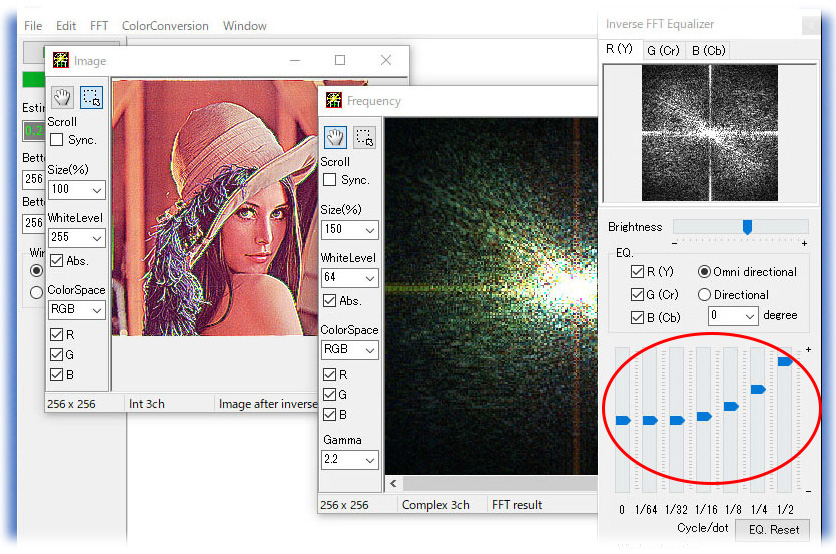Uncheck the G channel in Image window
This screenshot has height=554, width=836.
point(57,355)
